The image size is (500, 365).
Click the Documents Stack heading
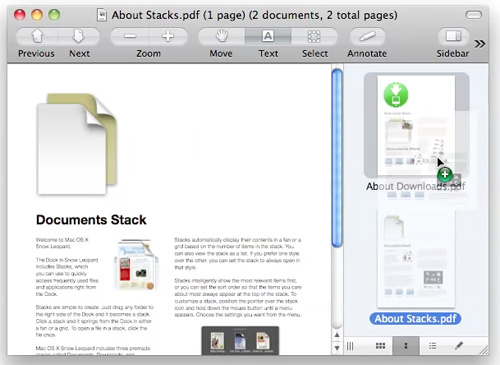coord(91,220)
